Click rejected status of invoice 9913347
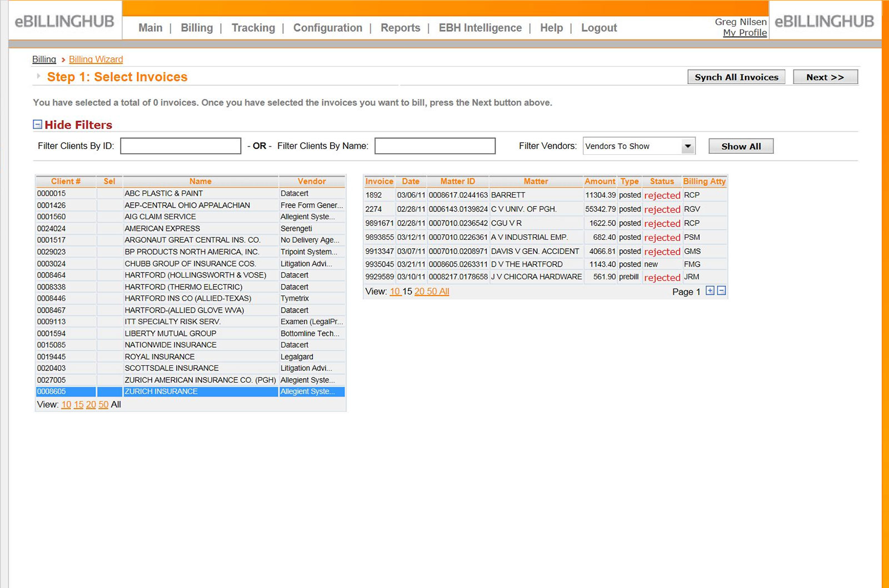Image resolution: width=889 pixels, height=588 pixels. point(662,252)
